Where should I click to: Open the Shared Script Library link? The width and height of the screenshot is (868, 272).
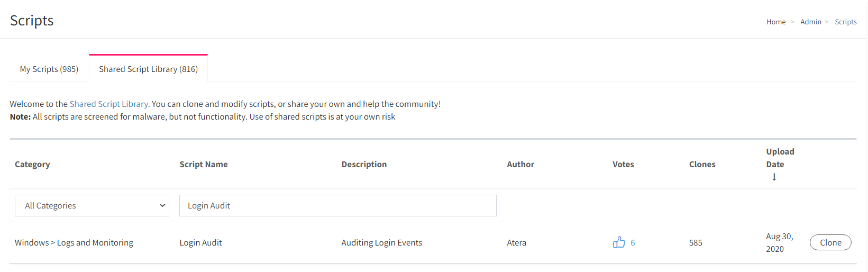click(109, 104)
